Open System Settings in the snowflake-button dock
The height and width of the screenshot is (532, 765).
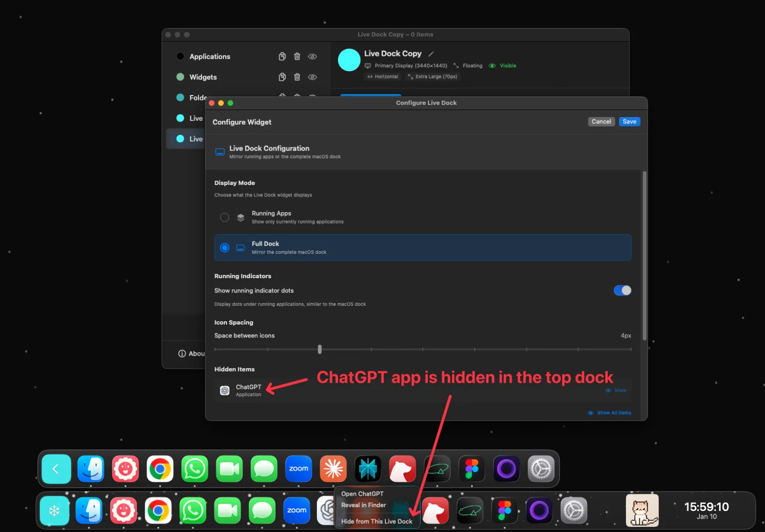pyautogui.click(x=574, y=510)
